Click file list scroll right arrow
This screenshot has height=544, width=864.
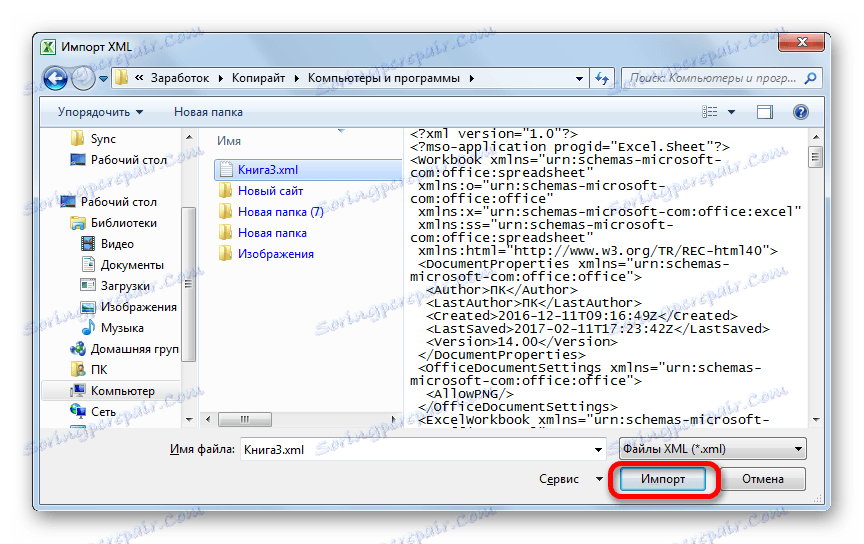(x=393, y=420)
